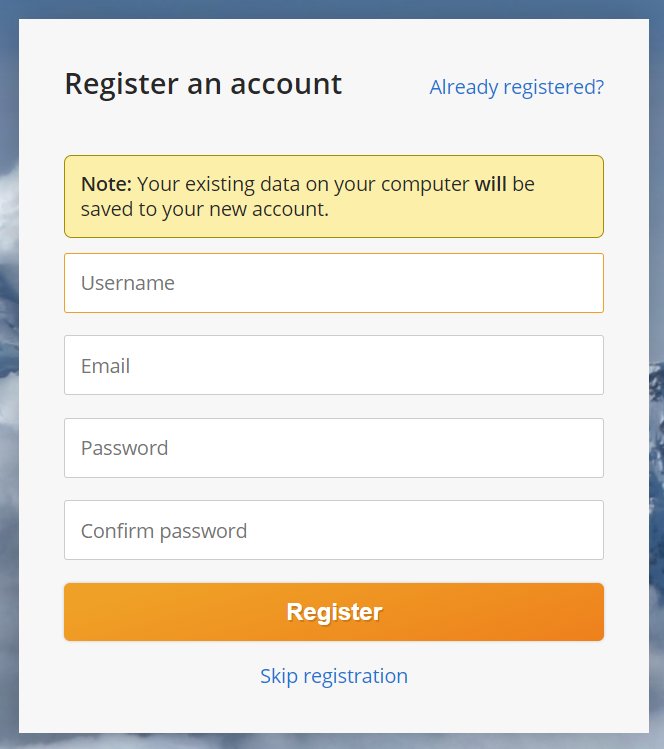664x749 pixels.
Task: Select the Password field
Action: coord(333,448)
